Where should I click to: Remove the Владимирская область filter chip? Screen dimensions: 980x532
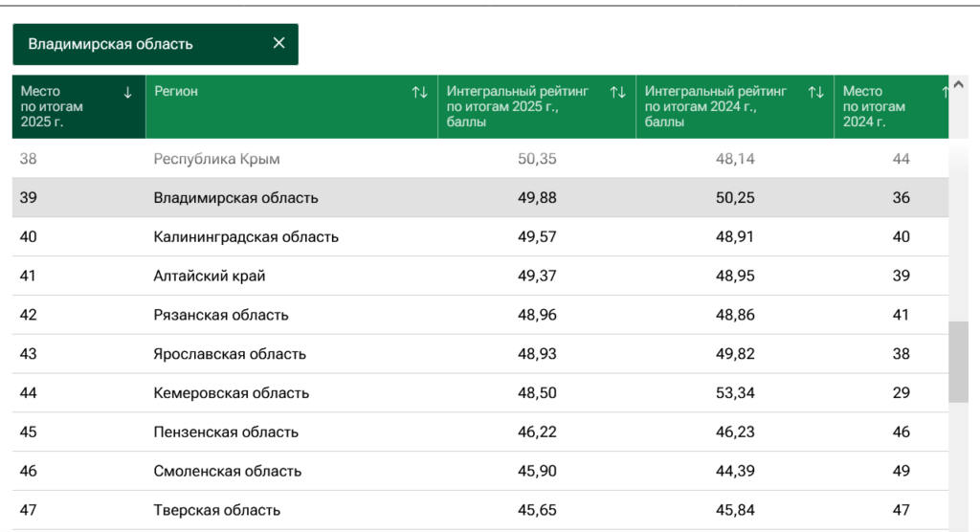click(278, 43)
